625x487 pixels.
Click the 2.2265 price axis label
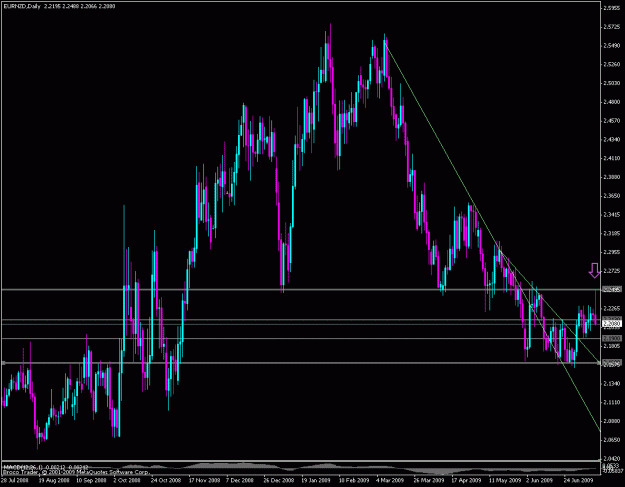612,308
